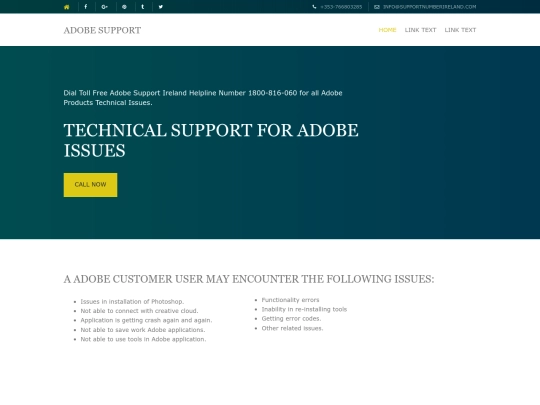540x405 pixels.
Task: Click 'Issues in installation of Photoshop.'
Action: point(132,302)
